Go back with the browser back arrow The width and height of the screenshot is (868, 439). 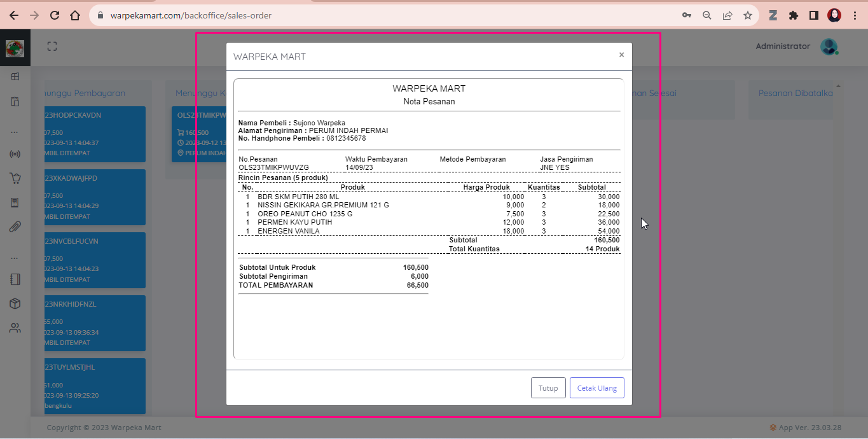tap(13, 15)
